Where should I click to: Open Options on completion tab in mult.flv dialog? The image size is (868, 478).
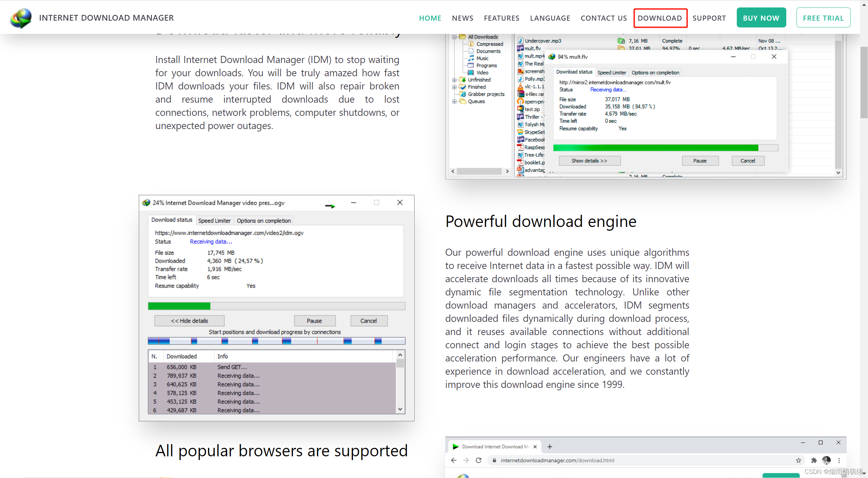coord(655,72)
